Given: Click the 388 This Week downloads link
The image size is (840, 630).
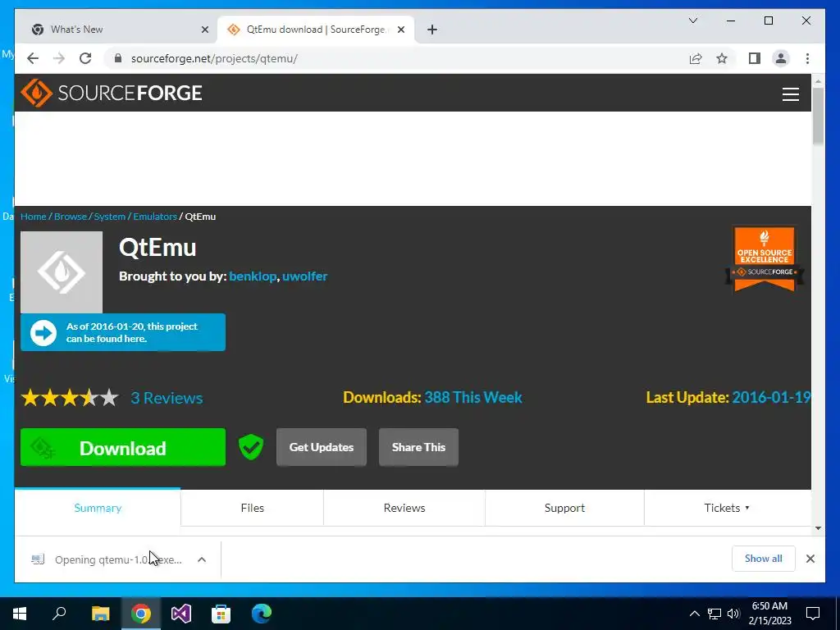Looking at the screenshot, I should point(473,398).
